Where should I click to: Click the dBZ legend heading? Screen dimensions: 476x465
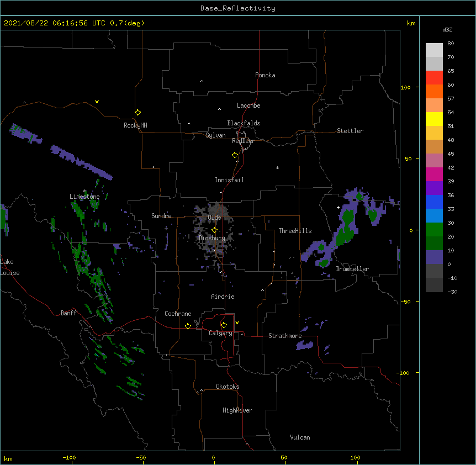pos(447,30)
